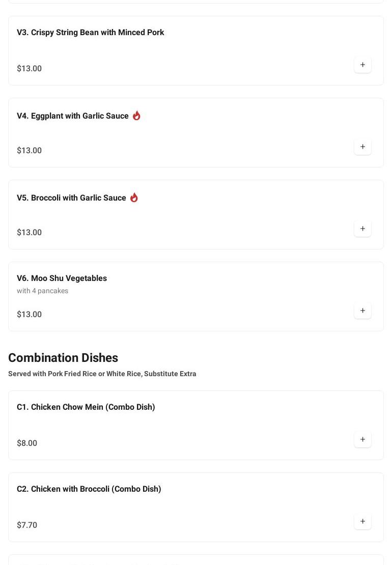Open V6 Moo Shu Vegetables item
The image size is (392, 565).
[62, 278]
